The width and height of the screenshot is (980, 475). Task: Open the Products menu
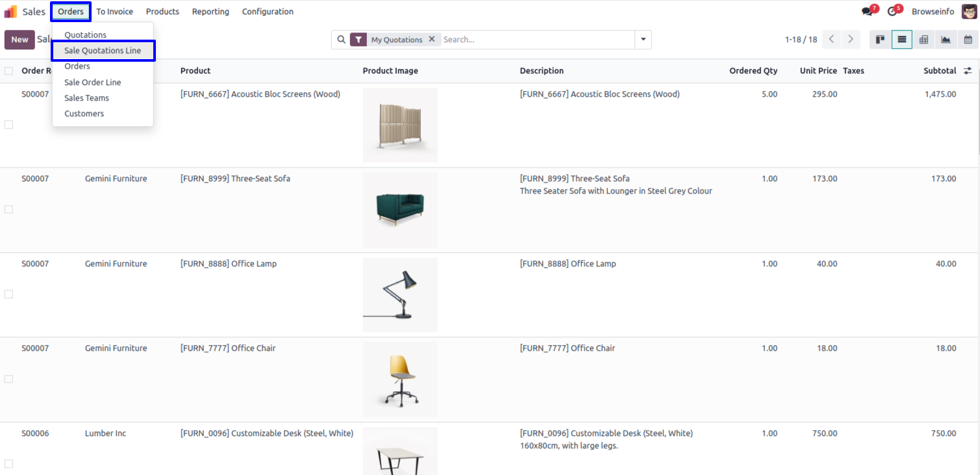click(x=162, y=12)
